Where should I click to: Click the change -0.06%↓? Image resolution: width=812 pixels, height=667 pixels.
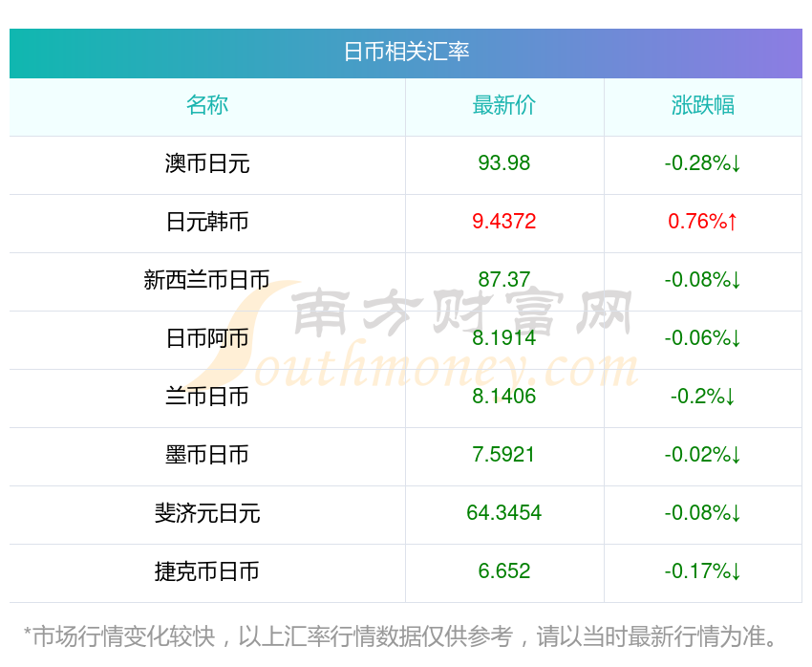coord(703,338)
